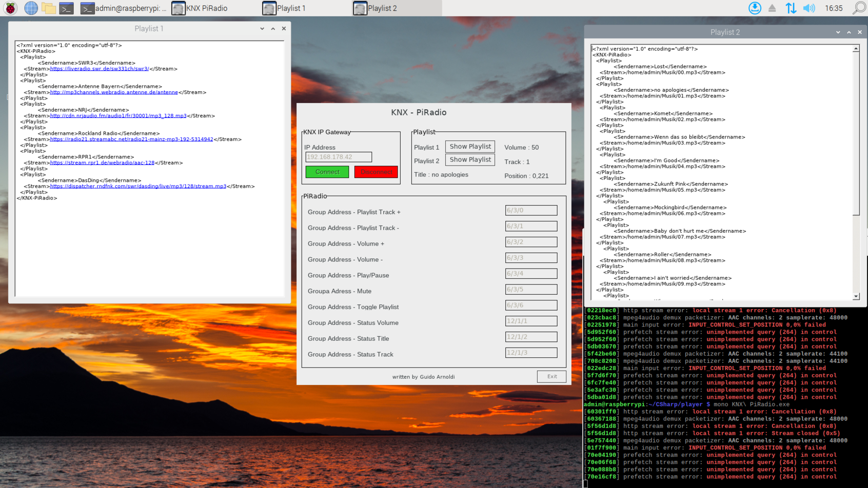The image size is (868, 488).
Task: Click the Playlist Track + group address field
Action: [x=531, y=210]
